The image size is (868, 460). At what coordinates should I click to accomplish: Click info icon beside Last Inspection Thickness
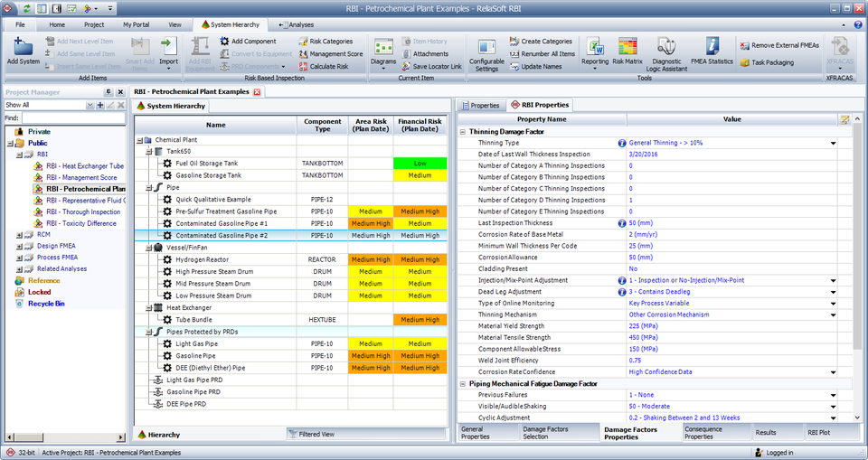coord(622,223)
